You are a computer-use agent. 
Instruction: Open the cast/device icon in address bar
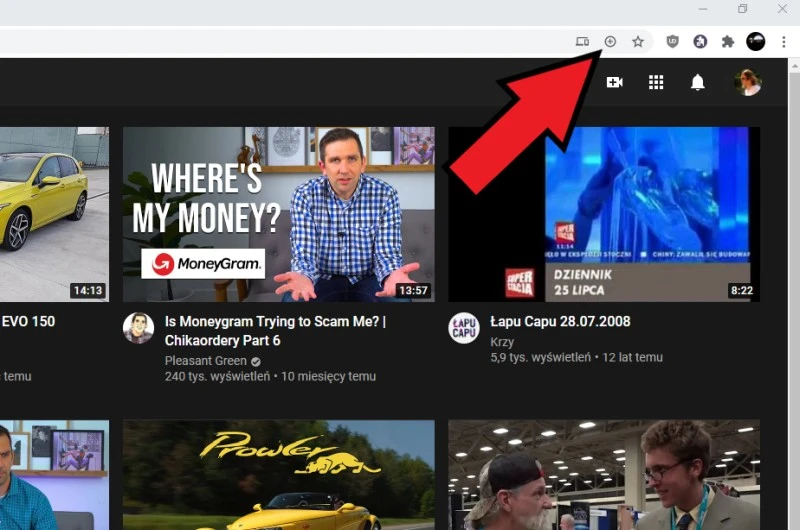(x=582, y=41)
